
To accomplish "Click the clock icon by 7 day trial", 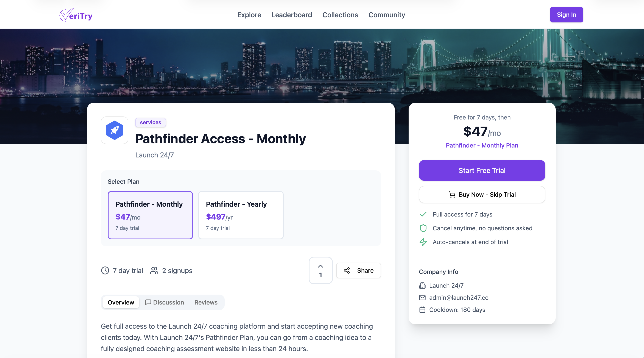I will pos(105,271).
